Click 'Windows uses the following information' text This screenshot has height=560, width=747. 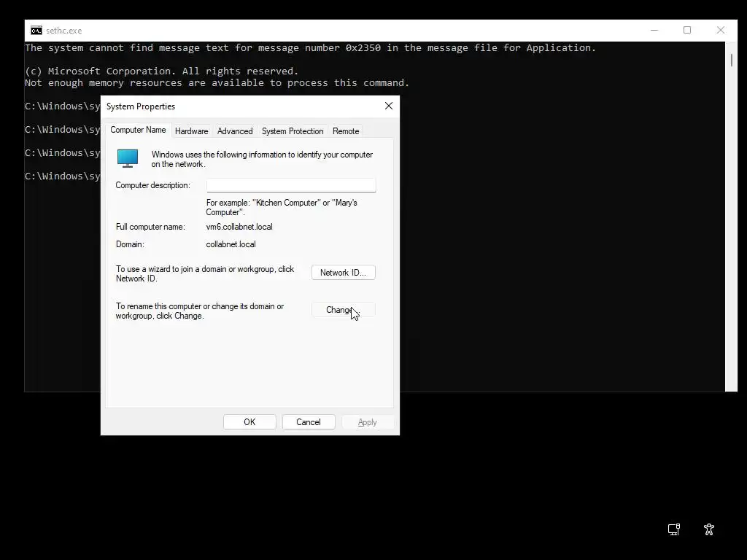point(262,159)
